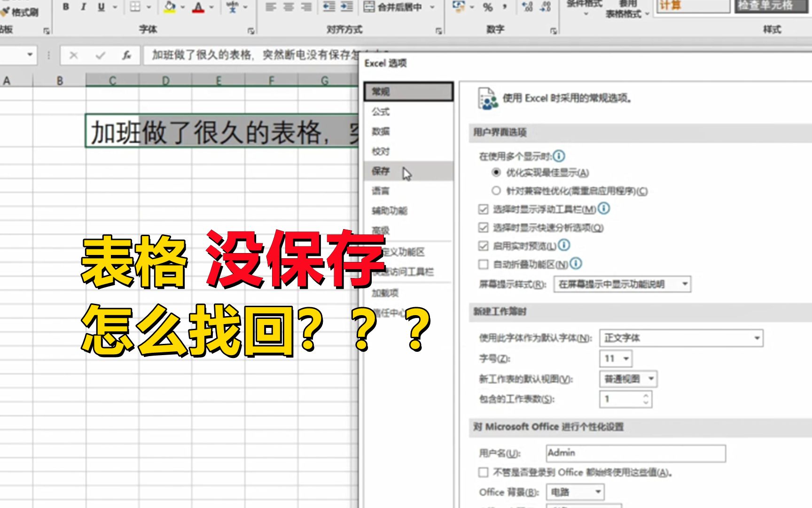Toggle 不管是否登录到 Office checkbox
Viewport: 812px width, 508px height.
click(483, 472)
